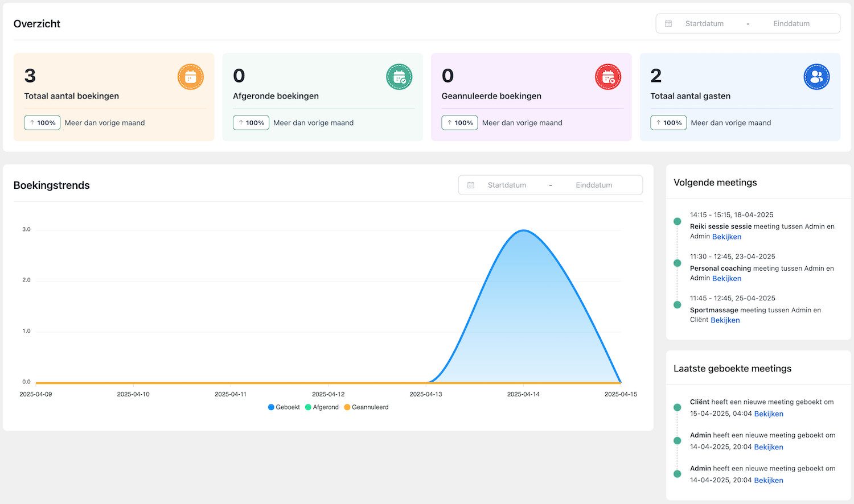Click the Overzicht heading
This screenshot has width=854, height=504.
[37, 24]
